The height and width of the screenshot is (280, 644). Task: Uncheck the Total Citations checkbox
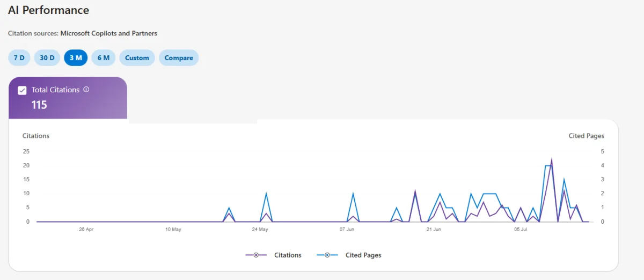[22, 90]
